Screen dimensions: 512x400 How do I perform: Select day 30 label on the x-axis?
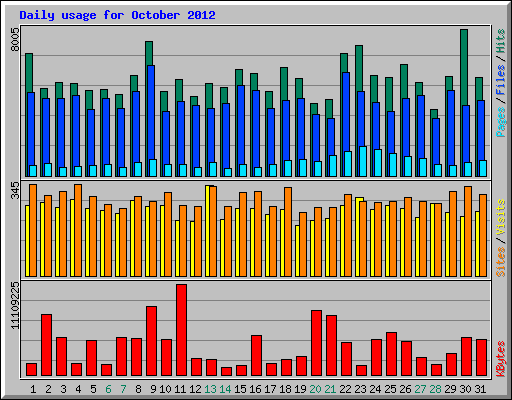tap(465, 389)
